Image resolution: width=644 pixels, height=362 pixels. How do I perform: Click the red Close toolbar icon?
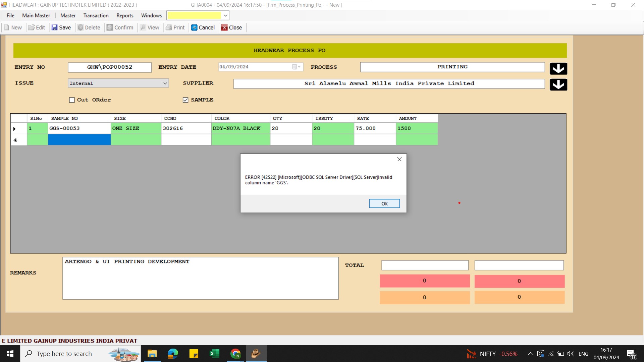224,27
